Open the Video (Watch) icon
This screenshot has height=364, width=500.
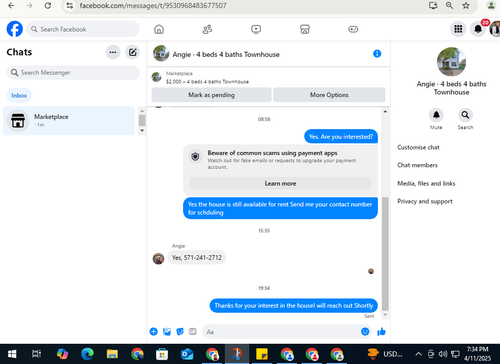(x=256, y=29)
